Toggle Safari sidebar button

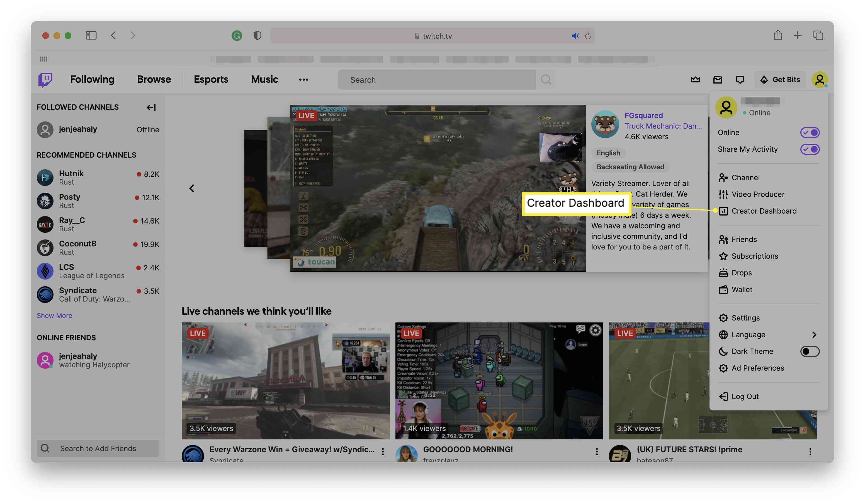91,35
